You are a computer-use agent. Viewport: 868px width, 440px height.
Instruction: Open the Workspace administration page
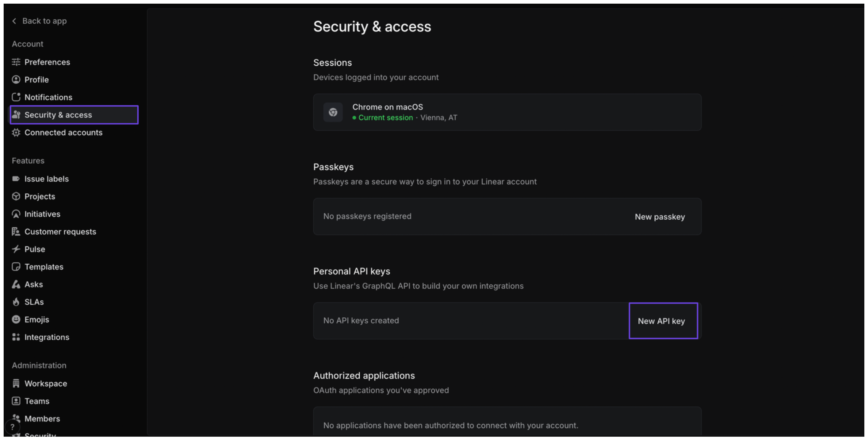click(x=46, y=383)
